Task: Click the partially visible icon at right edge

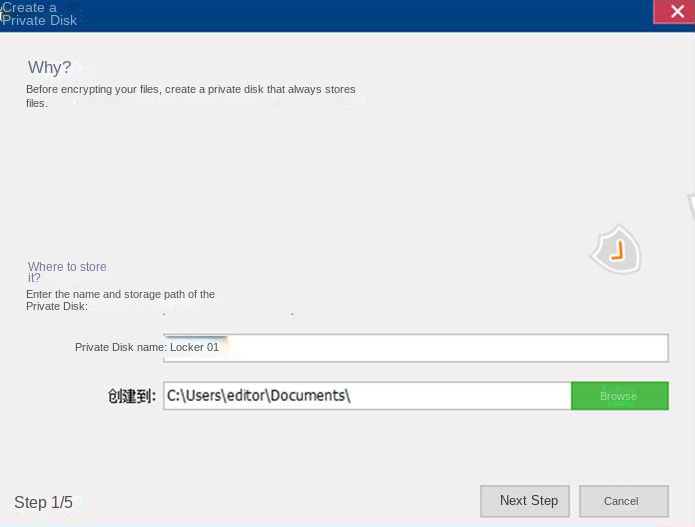Action: [x=690, y=206]
